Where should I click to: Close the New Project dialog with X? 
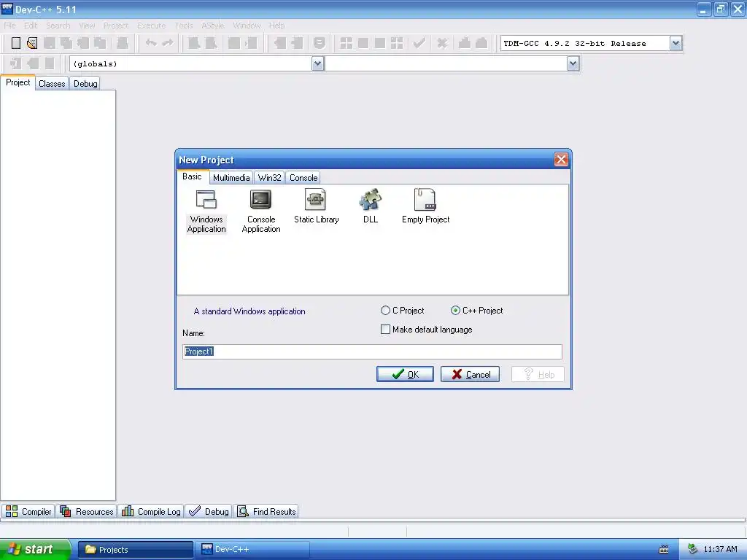(x=561, y=160)
